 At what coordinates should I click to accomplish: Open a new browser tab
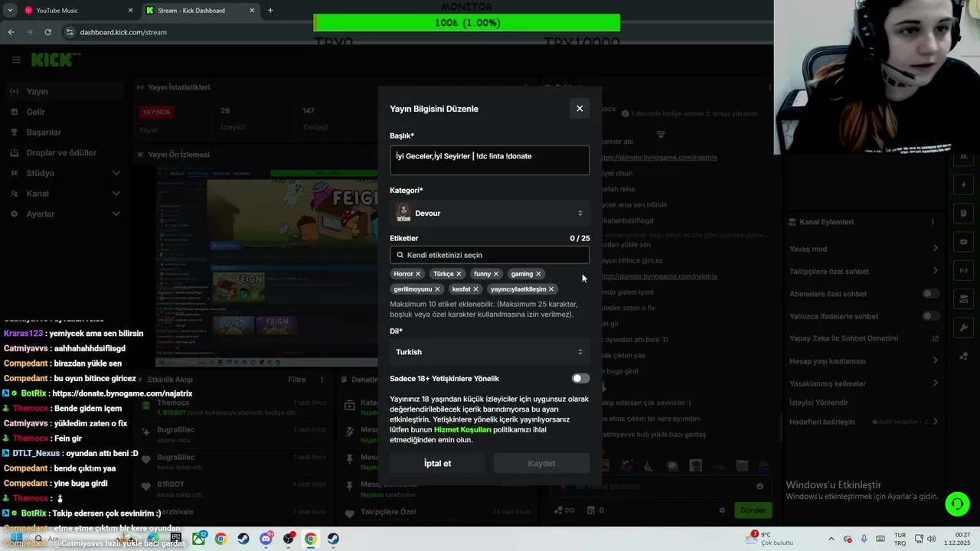[x=270, y=11]
